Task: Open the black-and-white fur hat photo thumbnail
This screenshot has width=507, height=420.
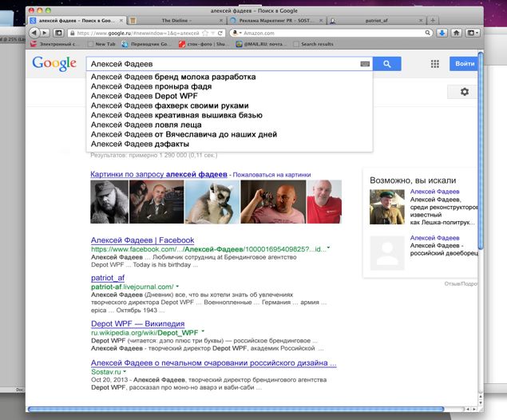Action: click(109, 202)
